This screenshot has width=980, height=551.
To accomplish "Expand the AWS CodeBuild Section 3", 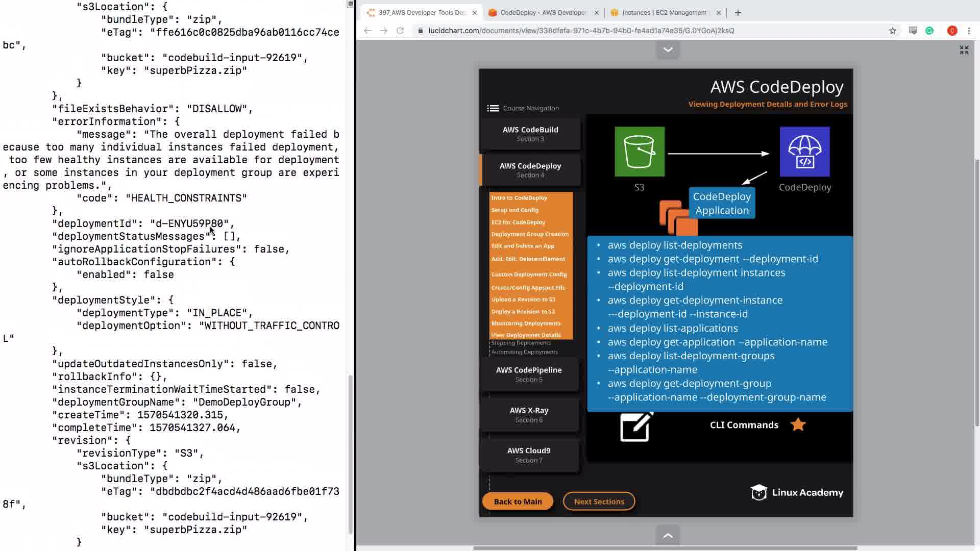I will click(x=530, y=134).
